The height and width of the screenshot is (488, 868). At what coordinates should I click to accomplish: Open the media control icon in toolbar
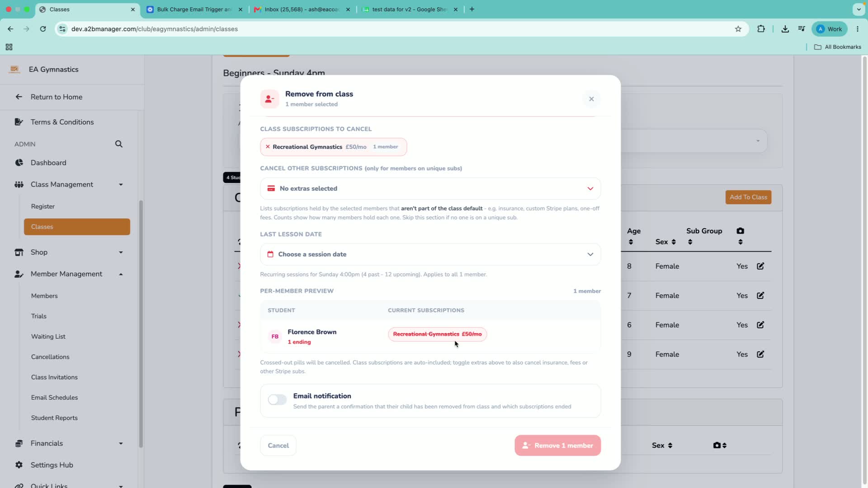802,29
